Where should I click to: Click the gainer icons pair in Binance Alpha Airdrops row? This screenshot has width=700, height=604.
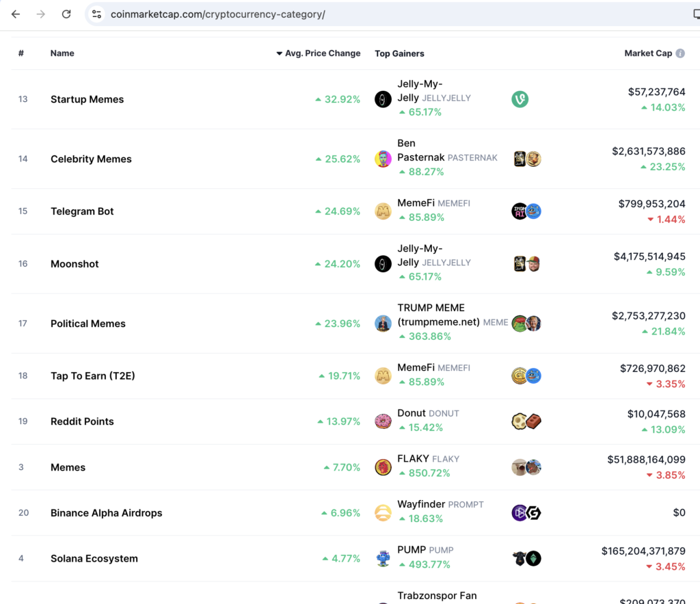[527, 513]
